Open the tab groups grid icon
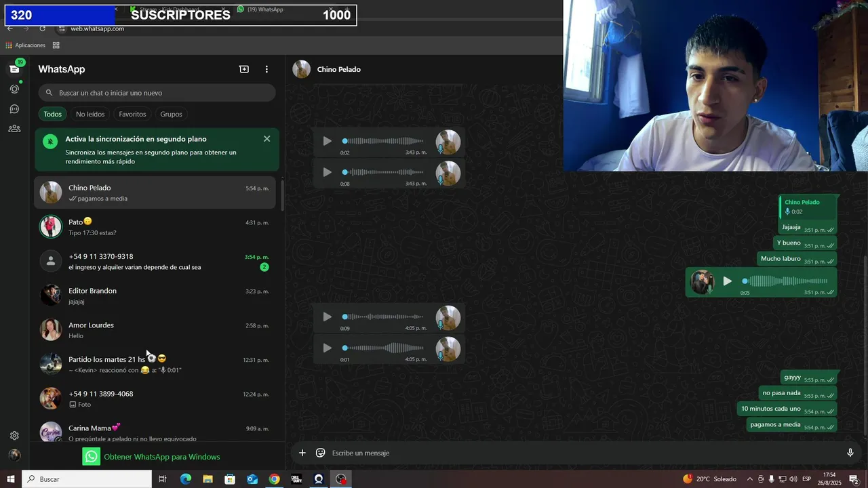The width and height of the screenshot is (868, 488). point(56,45)
